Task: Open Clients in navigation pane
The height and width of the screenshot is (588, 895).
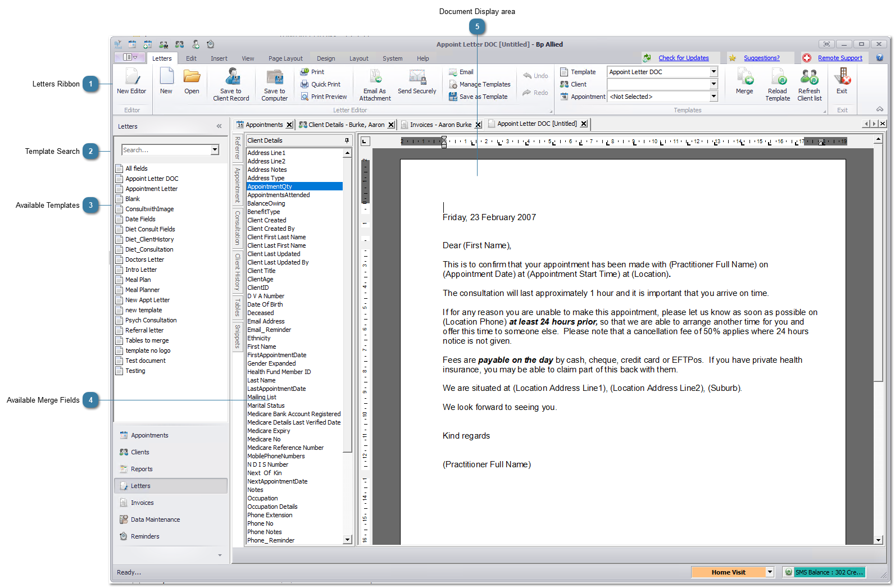Action: pyautogui.click(x=171, y=452)
